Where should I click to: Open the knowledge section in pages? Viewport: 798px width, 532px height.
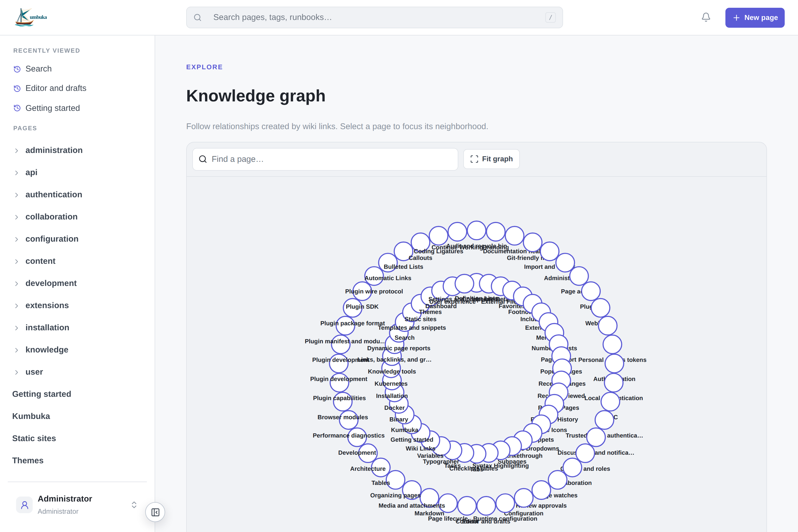tap(47, 349)
